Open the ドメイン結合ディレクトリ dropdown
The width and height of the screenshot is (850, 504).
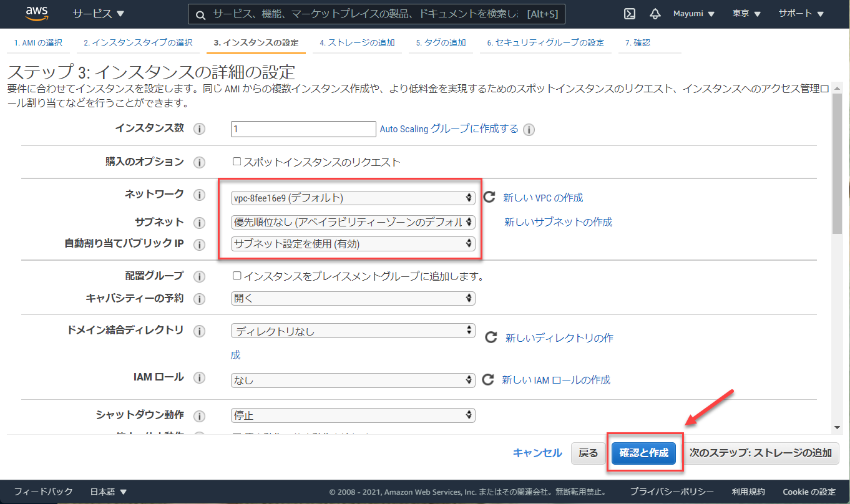(353, 331)
